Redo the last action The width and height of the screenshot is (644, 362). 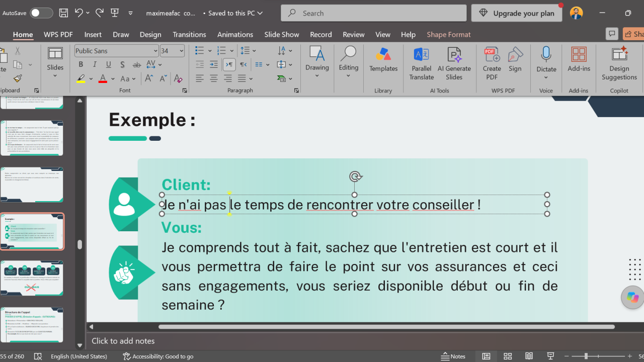(100, 13)
